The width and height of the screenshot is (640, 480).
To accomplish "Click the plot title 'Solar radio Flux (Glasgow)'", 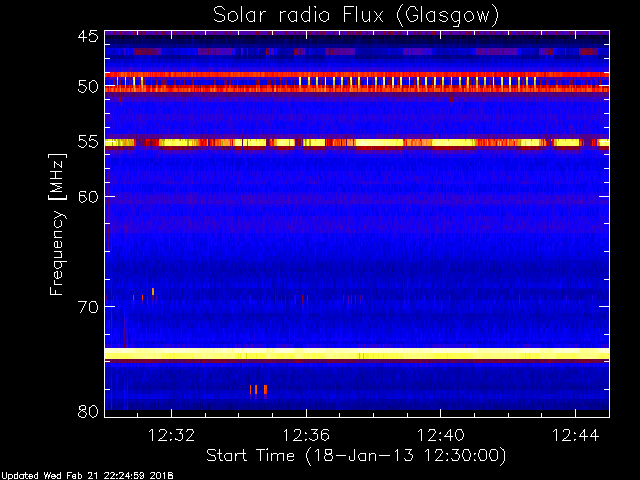I will [x=356, y=16].
